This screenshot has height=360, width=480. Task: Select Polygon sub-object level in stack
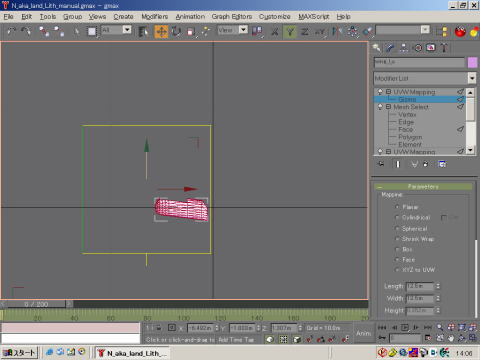point(410,137)
